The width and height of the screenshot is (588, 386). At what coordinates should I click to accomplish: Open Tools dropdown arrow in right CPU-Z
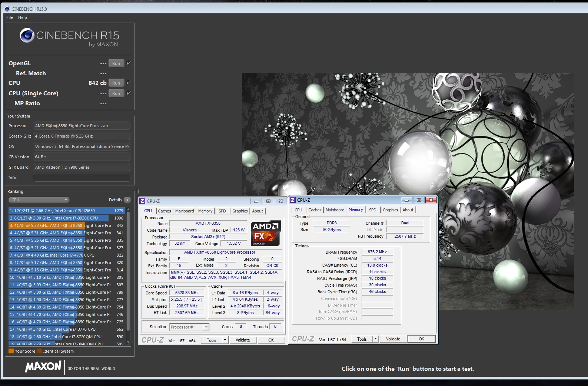tap(375, 339)
